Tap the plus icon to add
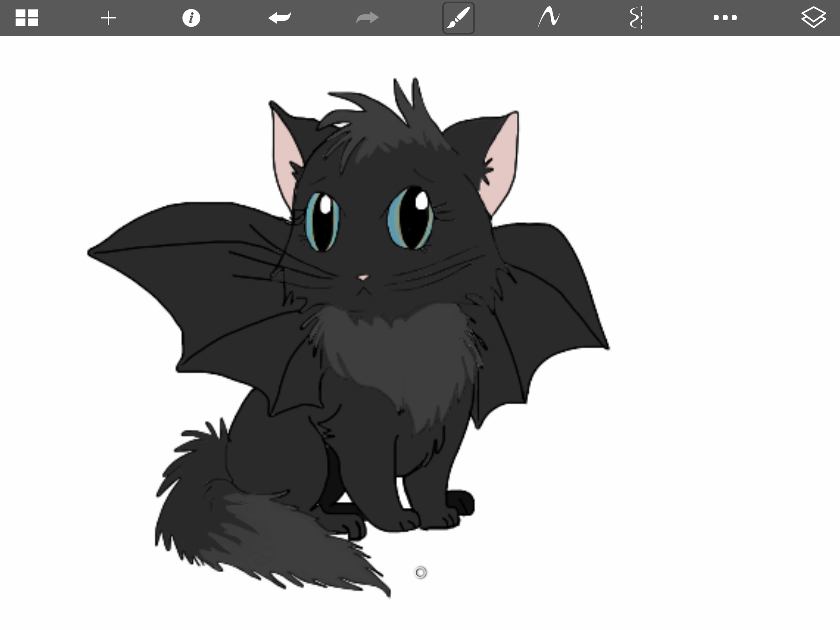Viewport: 840px width, 630px height. click(x=109, y=18)
